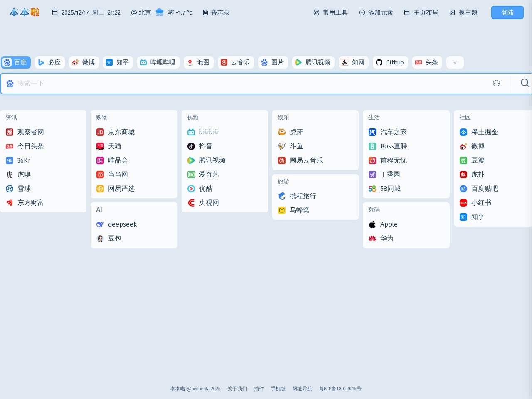Switch search engine to Github

pos(390,62)
